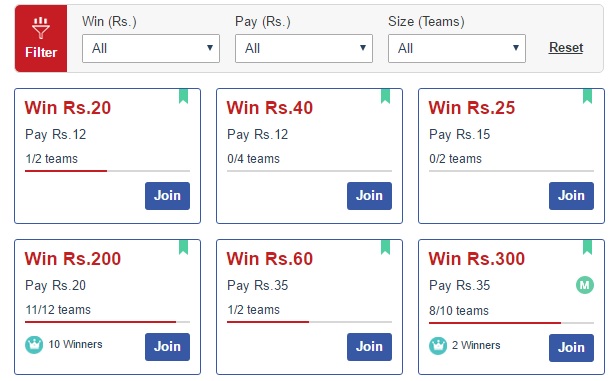
Task: Open the 10 Winners details text
Action: click(x=75, y=344)
